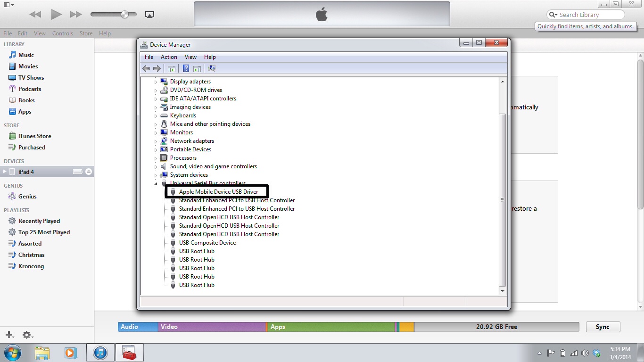Open Apps in the iTunes library sidebar
The height and width of the screenshot is (362, 644).
(x=25, y=112)
